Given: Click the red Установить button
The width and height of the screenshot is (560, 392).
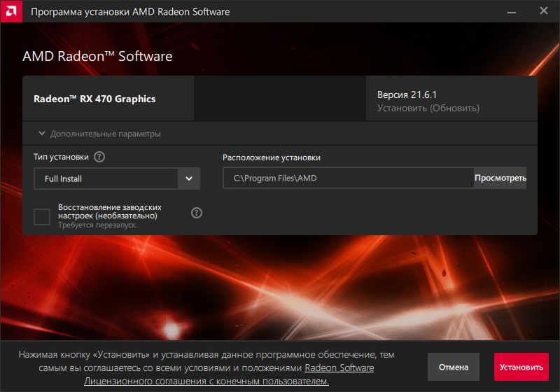Looking at the screenshot, I should (x=521, y=367).
